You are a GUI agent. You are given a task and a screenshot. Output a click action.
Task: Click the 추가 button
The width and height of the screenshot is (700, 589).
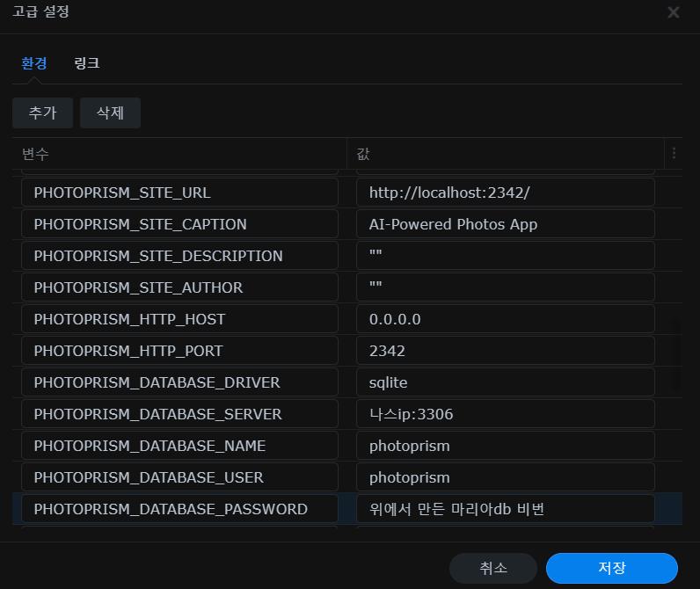42,113
